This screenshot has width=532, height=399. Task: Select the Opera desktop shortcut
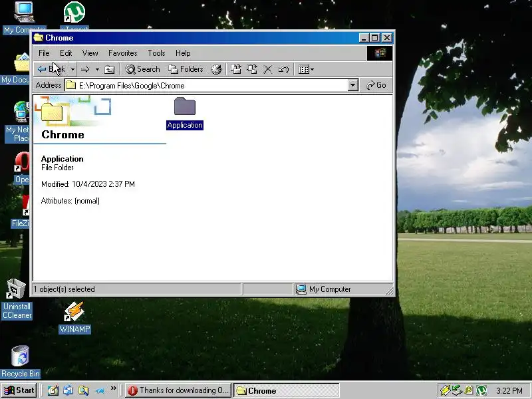pyautogui.click(x=22, y=168)
